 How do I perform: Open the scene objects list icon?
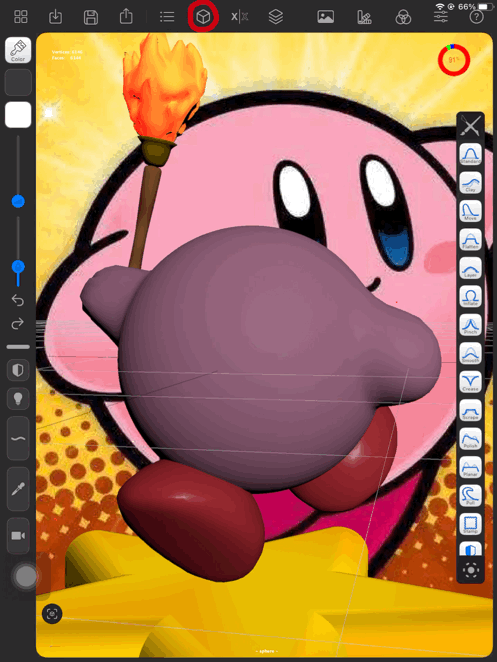coord(167,17)
